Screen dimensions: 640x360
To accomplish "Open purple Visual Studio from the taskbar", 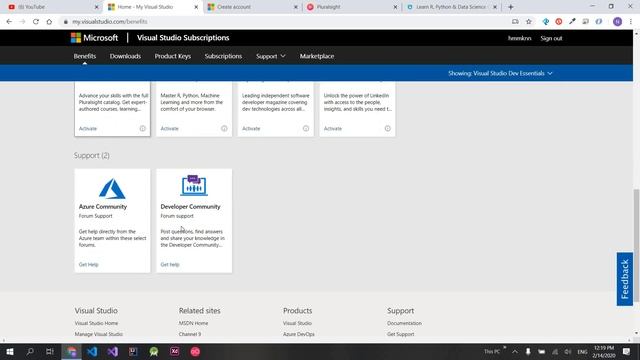I will click(x=113, y=351).
